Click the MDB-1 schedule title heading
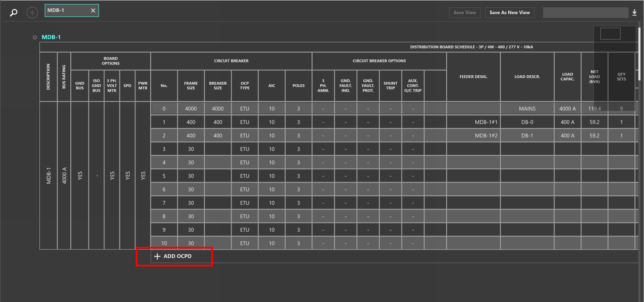The height and width of the screenshot is (302, 644). click(x=51, y=37)
